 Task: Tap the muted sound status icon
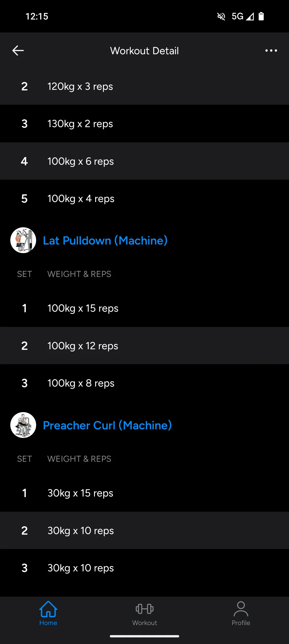[221, 16]
